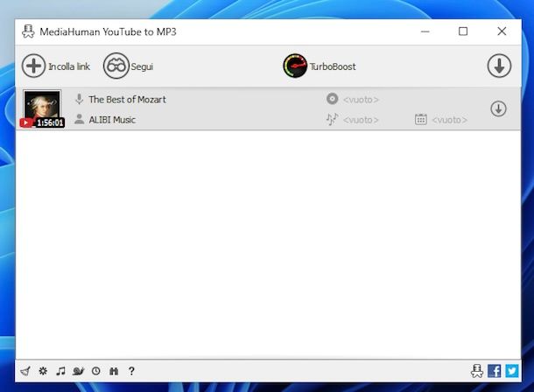Click the MediaHuman logo in title bar

(28, 31)
